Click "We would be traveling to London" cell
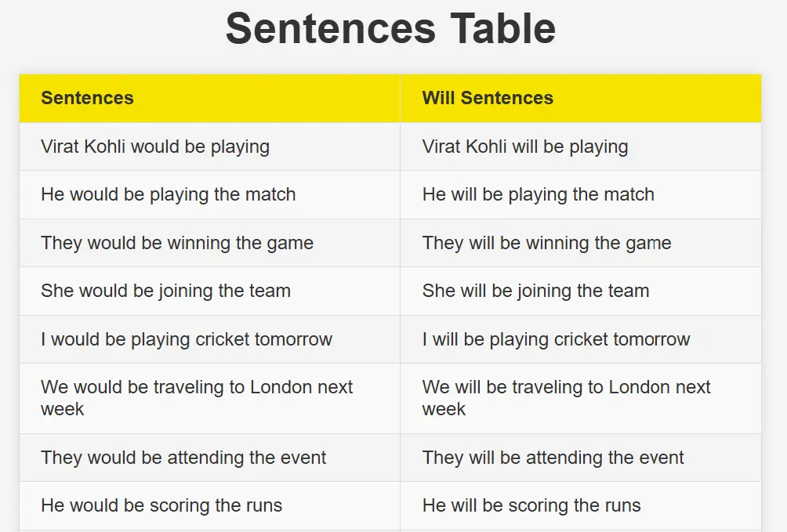The height and width of the screenshot is (532, 787). point(197,398)
